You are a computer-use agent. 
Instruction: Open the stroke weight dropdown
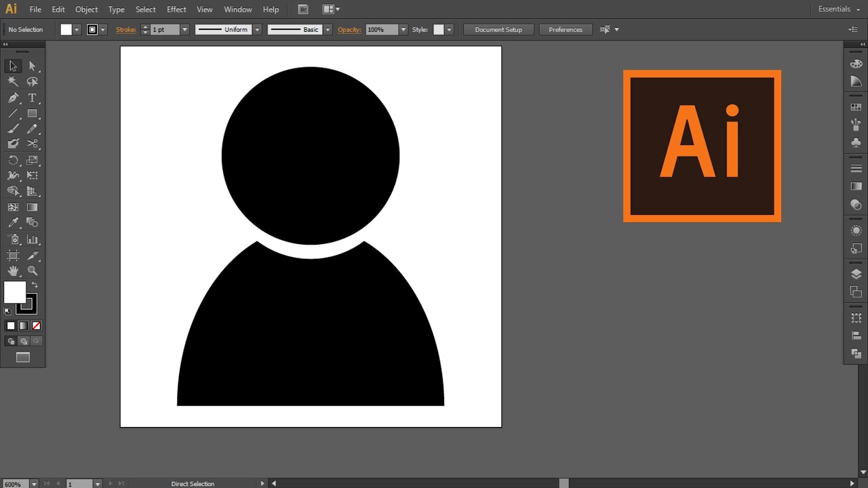[x=184, y=30]
